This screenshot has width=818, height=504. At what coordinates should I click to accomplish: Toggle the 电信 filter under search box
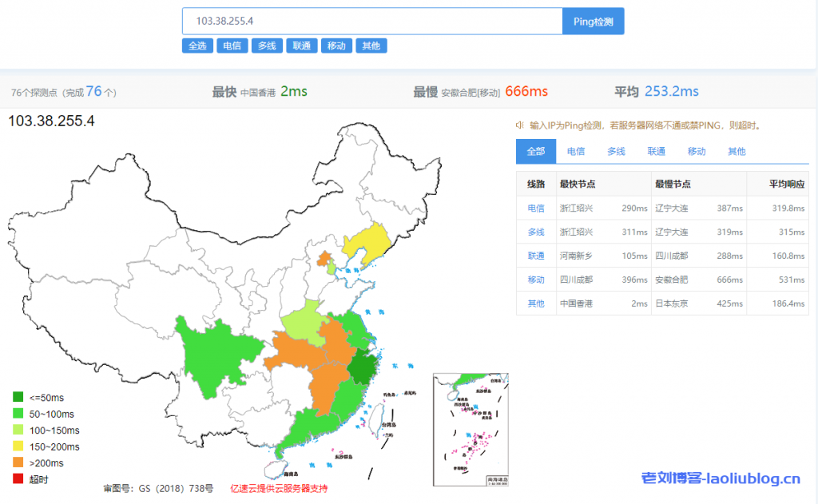(232, 46)
